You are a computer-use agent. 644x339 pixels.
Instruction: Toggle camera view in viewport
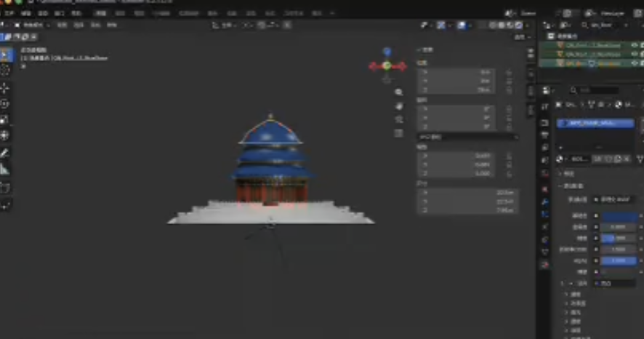[398, 119]
